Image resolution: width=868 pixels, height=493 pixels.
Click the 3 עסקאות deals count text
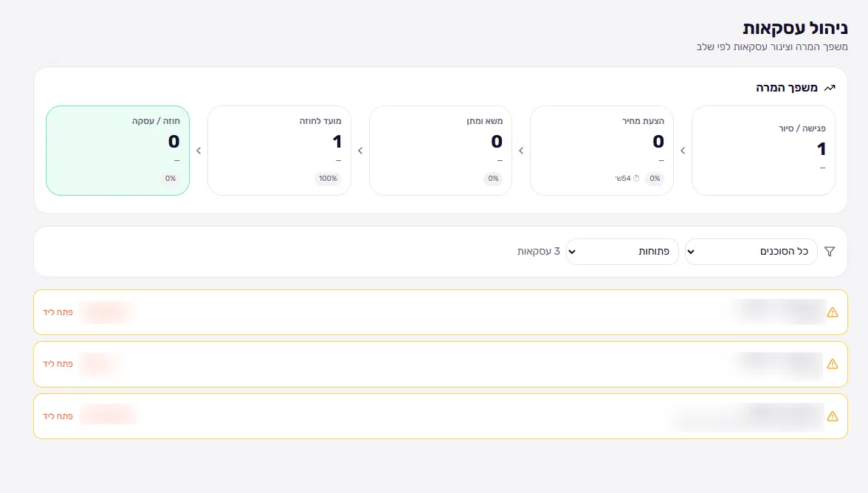pos(539,252)
